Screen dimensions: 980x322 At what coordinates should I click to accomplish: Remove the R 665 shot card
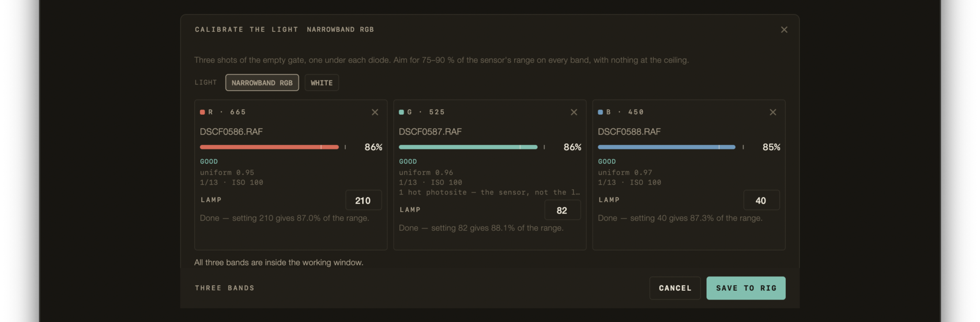click(x=375, y=112)
